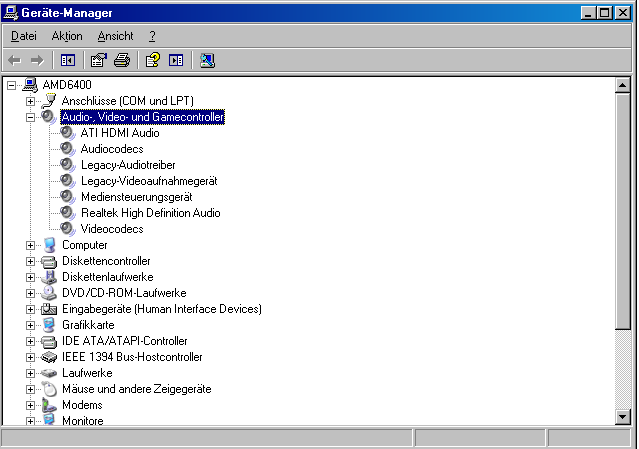Expand Anschlüsse (COM und LPT)
The width and height of the screenshot is (639, 449).
pyautogui.click(x=30, y=101)
